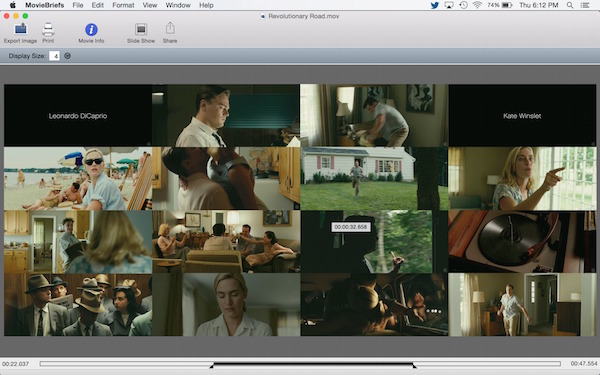Screen dimensions: 600x375
Task: Select the woman looking down close-up thumbnail
Action: coord(226,305)
